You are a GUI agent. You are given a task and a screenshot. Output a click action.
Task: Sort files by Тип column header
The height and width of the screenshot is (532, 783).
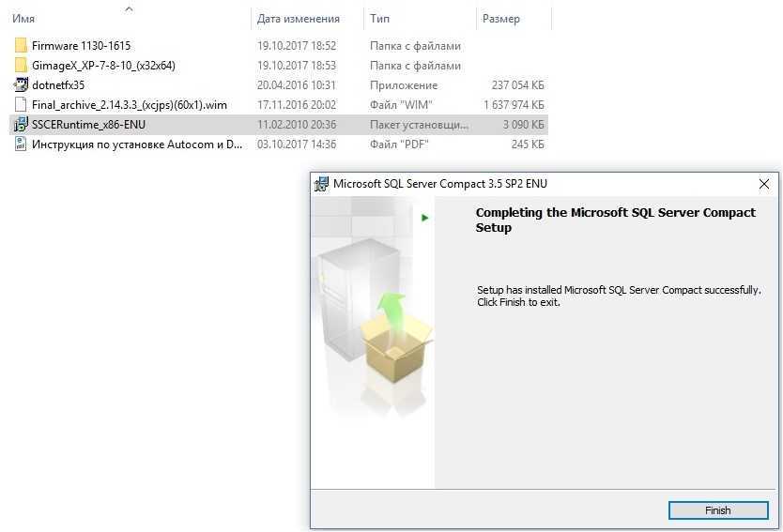[x=379, y=19]
